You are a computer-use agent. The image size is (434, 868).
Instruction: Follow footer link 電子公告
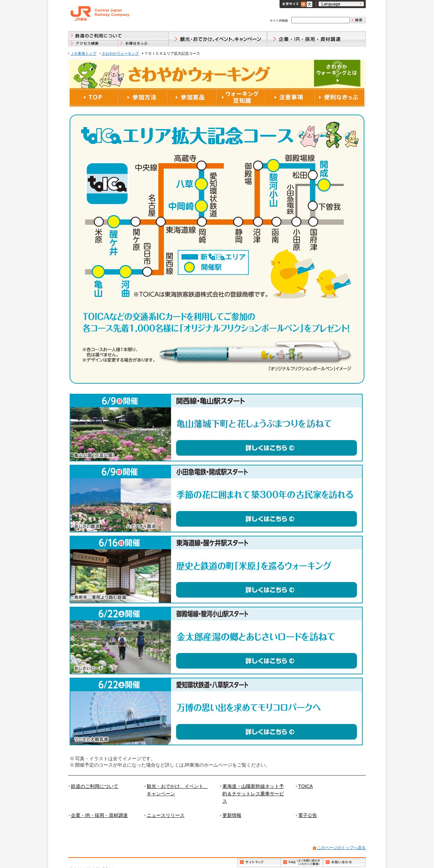(308, 815)
